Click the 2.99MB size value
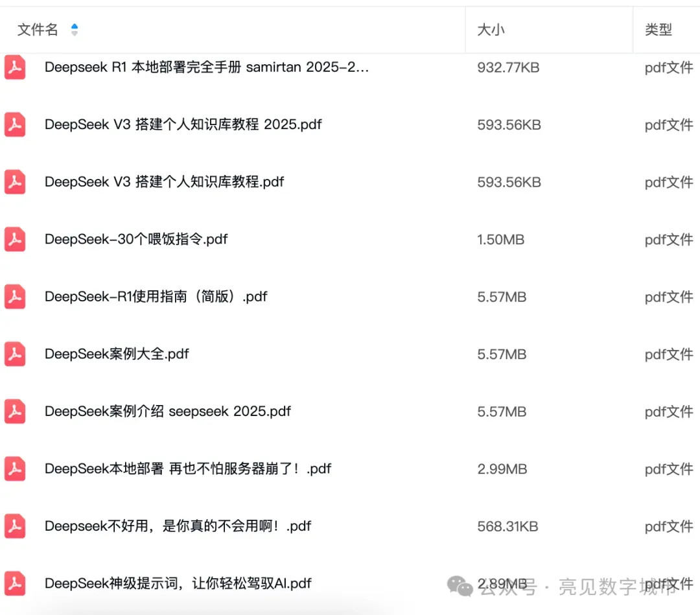 [x=502, y=469]
